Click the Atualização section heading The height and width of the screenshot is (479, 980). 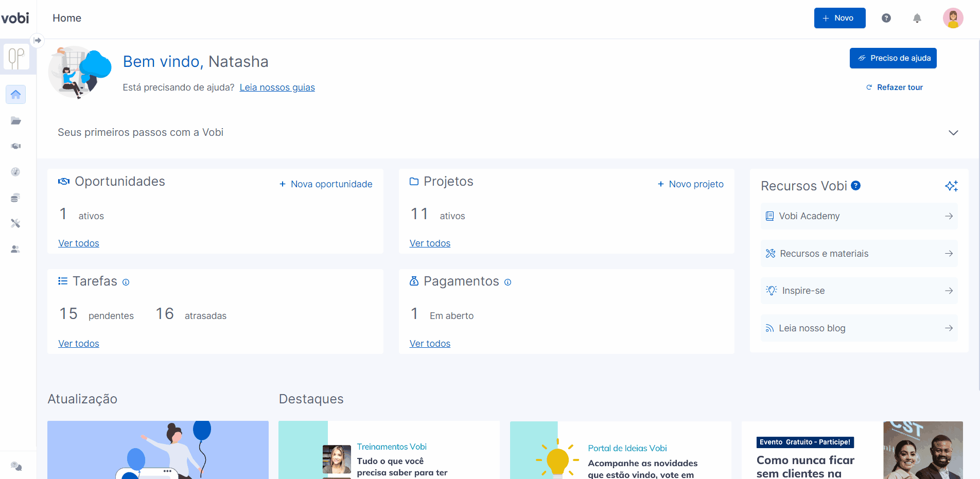82,399
